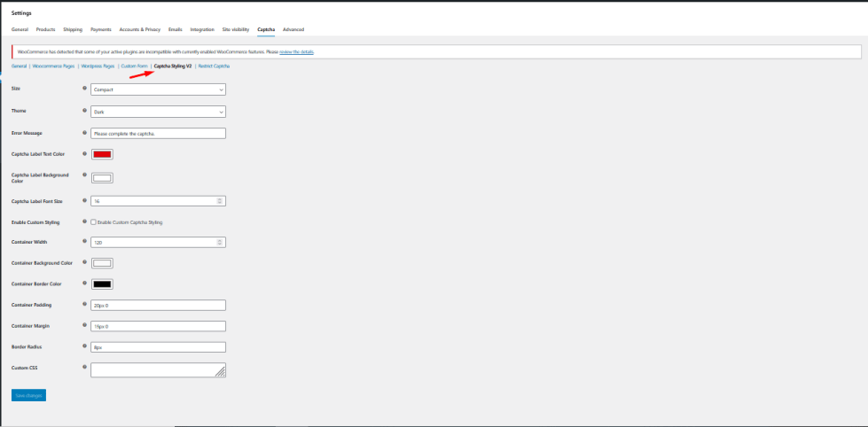Screen dimensions: 868x427
Task: Open the Accounts & Privacy tab
Action: coord(139,29)
